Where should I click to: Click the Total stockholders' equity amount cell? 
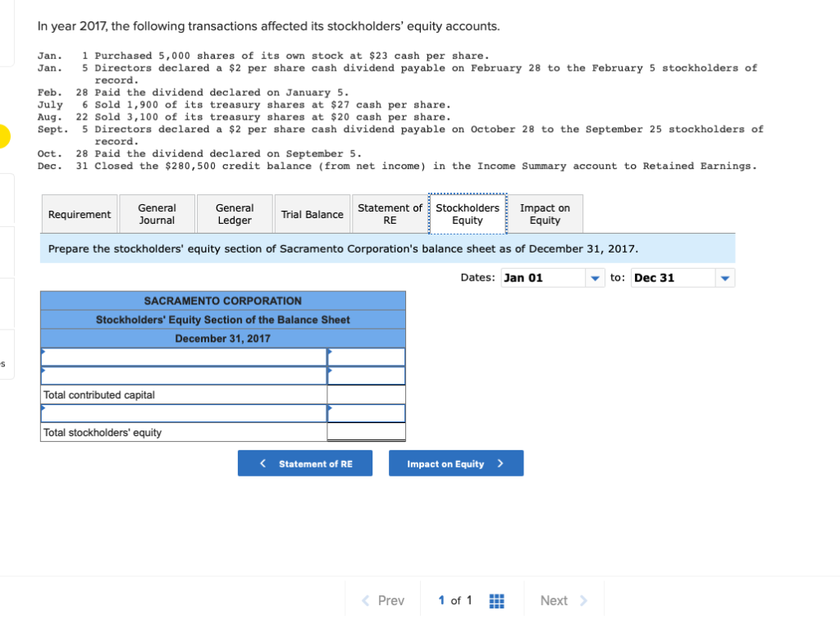(x=367, y=432)
